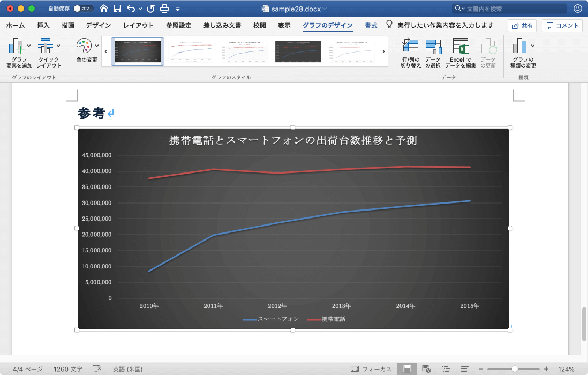Click the 共有 share button

point(522,26)
